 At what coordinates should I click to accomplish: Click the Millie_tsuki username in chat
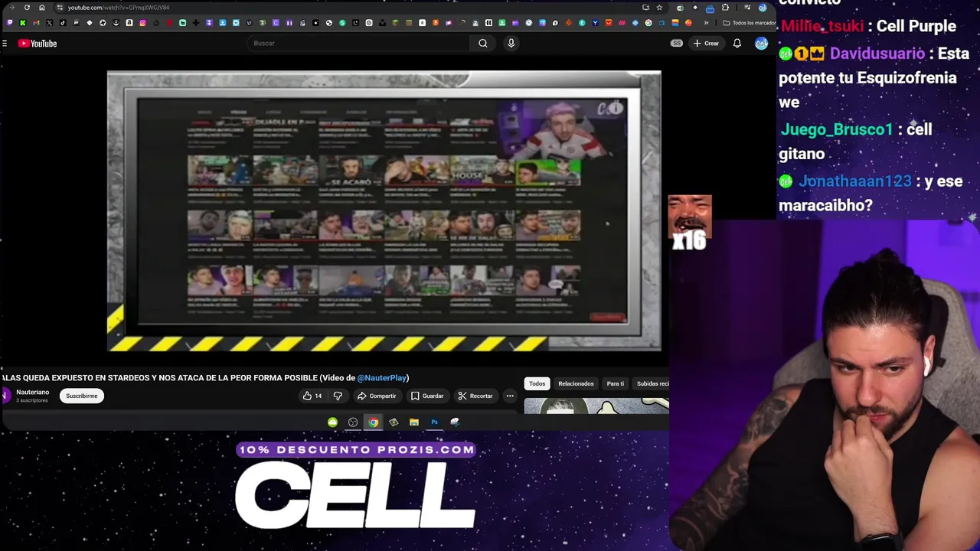(822, 26)
